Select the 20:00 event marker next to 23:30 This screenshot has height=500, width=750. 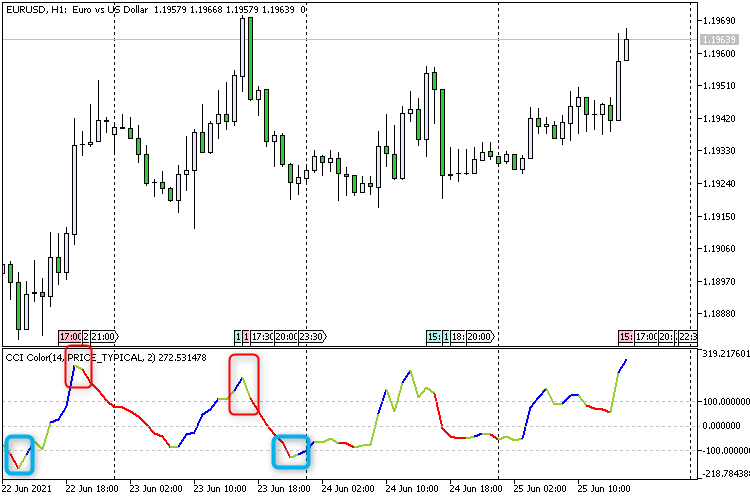(x=286, y=337)
